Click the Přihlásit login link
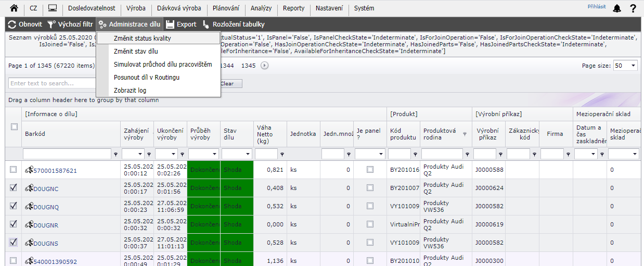644x266 pixels. (x=596, y=6)
